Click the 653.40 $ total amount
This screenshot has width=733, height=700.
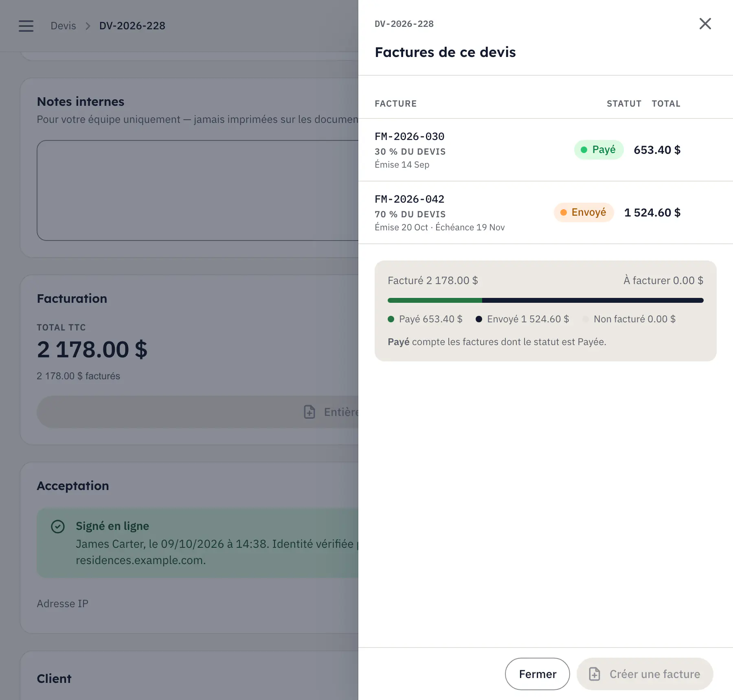pos(657,150)
